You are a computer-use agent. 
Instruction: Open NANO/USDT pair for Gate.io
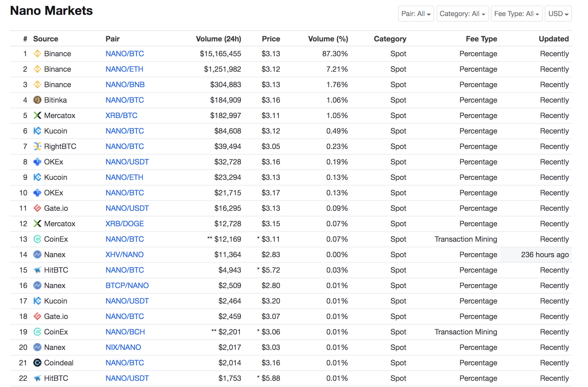127,208
